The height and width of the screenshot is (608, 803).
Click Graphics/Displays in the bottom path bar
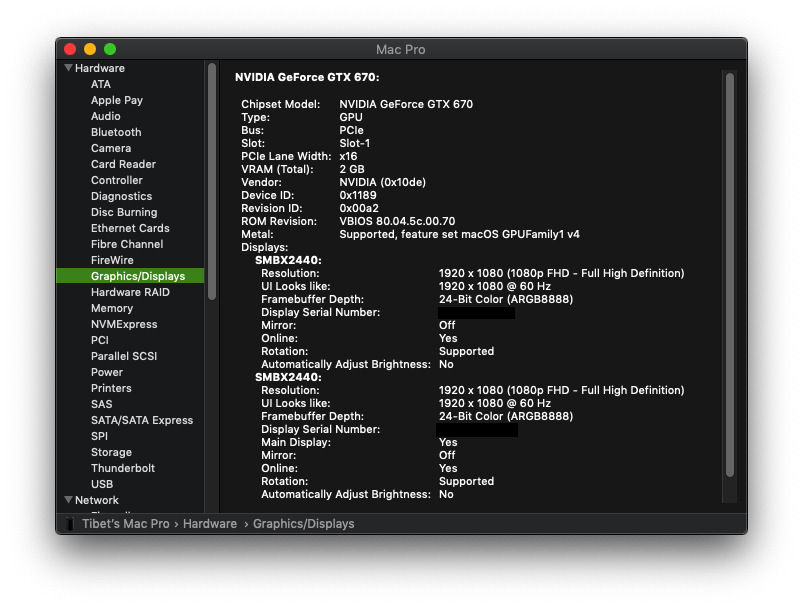304,523
